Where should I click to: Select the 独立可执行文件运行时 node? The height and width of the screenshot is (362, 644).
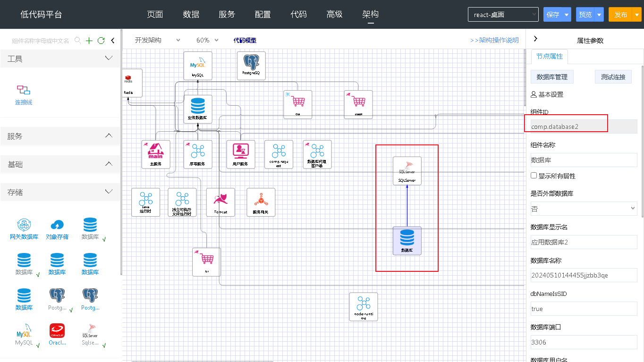click(x=182, y=202)
